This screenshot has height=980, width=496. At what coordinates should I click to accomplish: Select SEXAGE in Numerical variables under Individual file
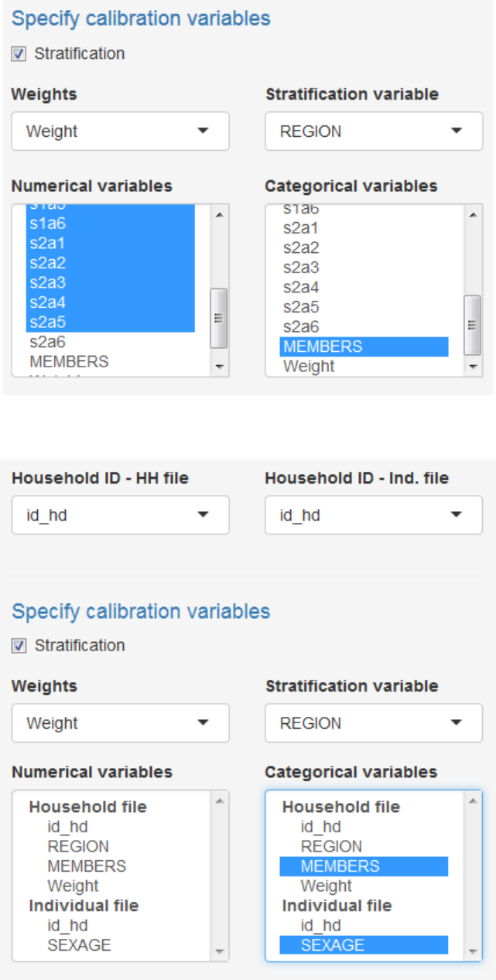point(79,945)
